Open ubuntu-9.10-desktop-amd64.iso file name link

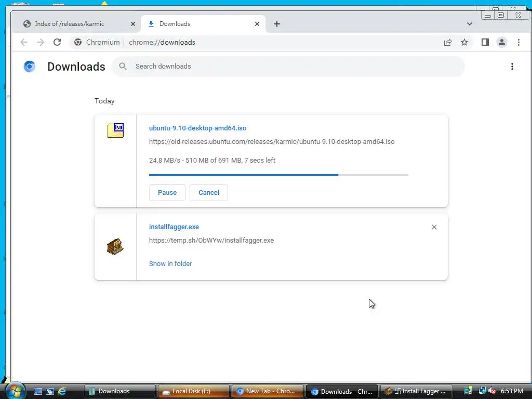pos(197,128)
